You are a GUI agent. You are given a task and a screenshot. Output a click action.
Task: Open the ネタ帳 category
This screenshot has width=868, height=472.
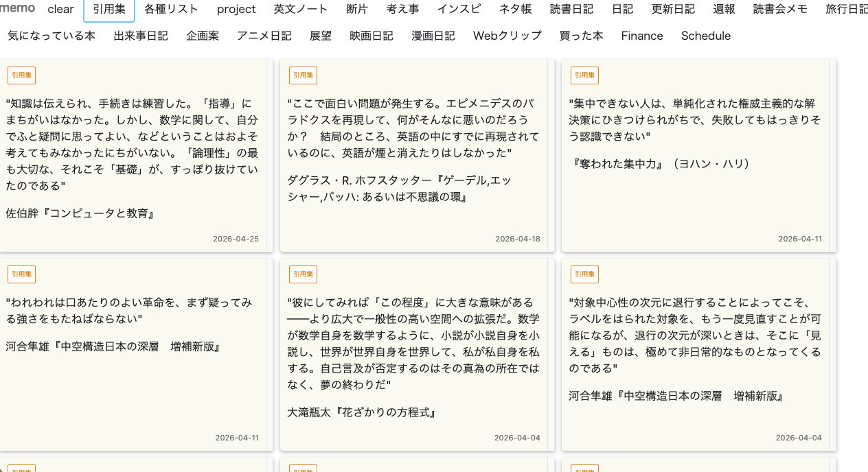(516, 9)
